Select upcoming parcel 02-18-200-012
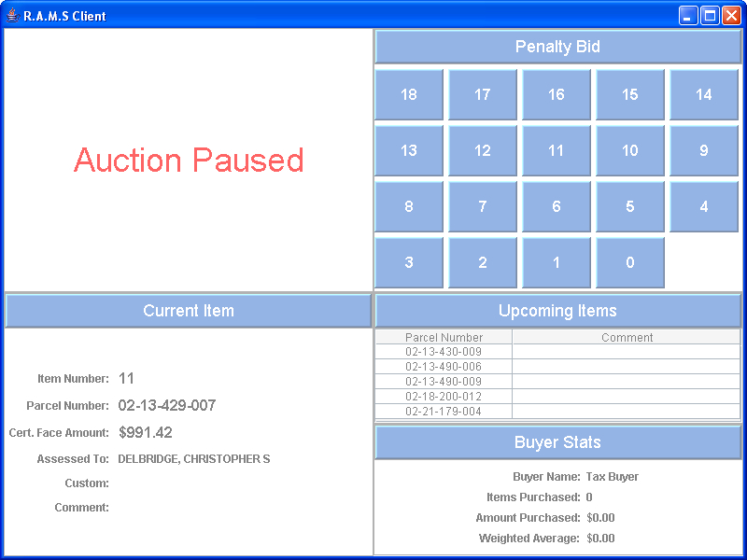 point(444,396)
